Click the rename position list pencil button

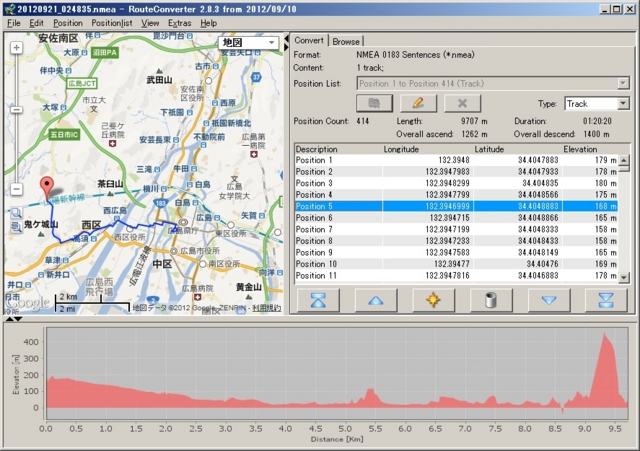click(418, 103)
